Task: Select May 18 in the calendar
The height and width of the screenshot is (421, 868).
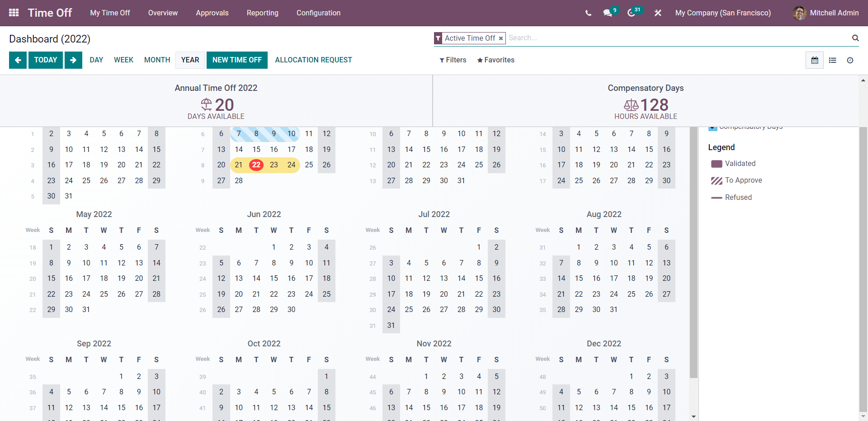Action: click(x=104, y=279)
